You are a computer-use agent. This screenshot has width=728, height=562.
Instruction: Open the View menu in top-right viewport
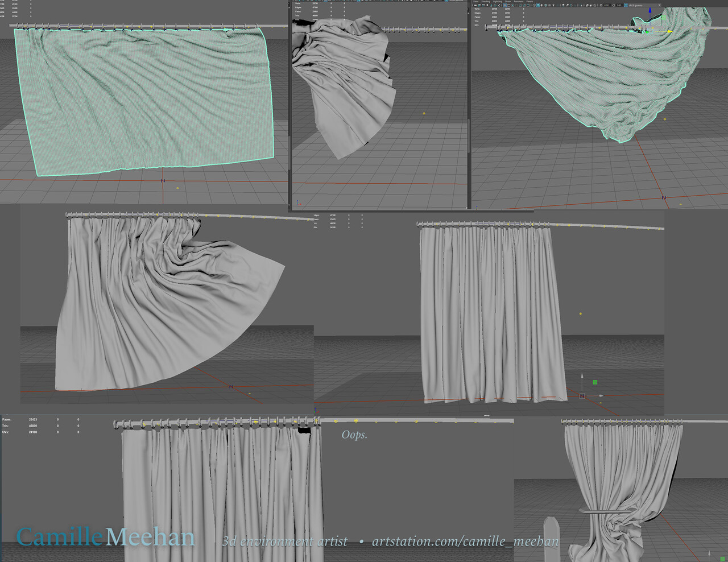tap(476, 2)
